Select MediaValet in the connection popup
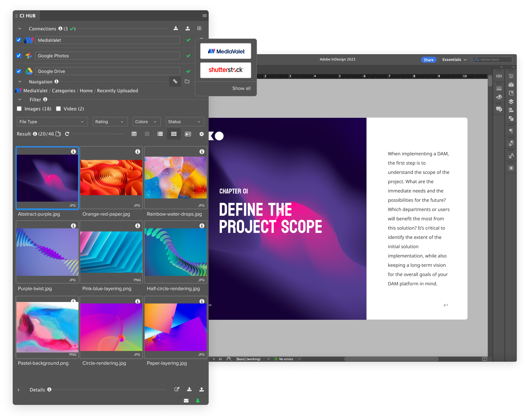526x420 pixels. tap(226, 51)
